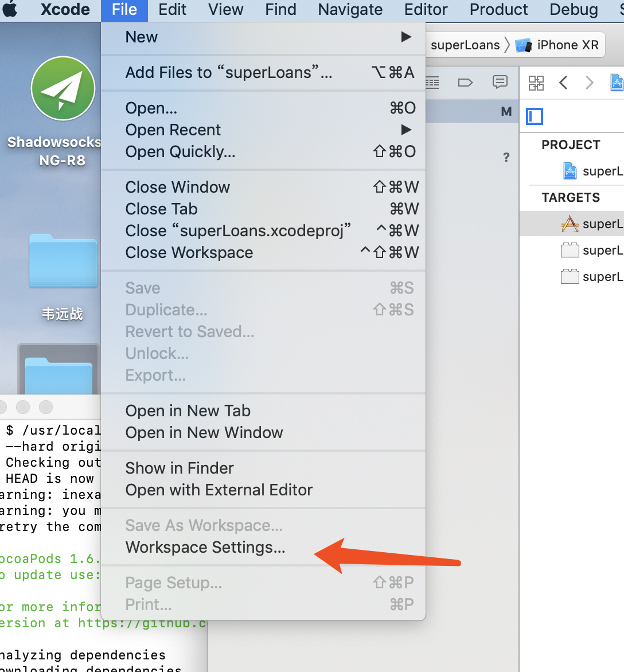Screen dimensions: 624x672
Task: Select the 韦远战 desktop folder
Action: 63,260
